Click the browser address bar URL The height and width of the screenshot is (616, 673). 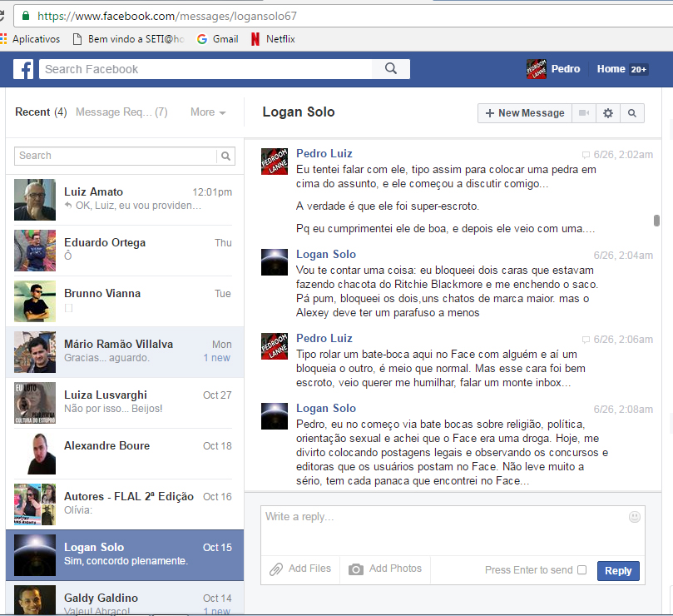tap(167, 16)
